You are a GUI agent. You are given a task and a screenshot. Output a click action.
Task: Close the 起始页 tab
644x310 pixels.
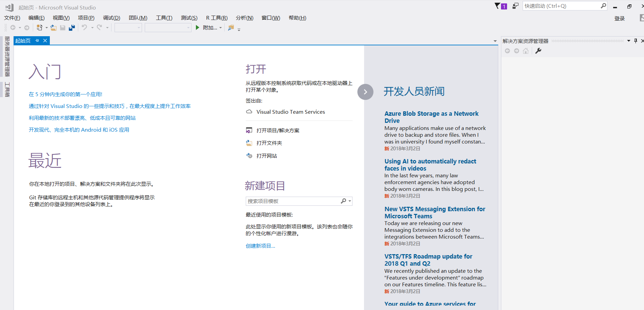(45, 41)
